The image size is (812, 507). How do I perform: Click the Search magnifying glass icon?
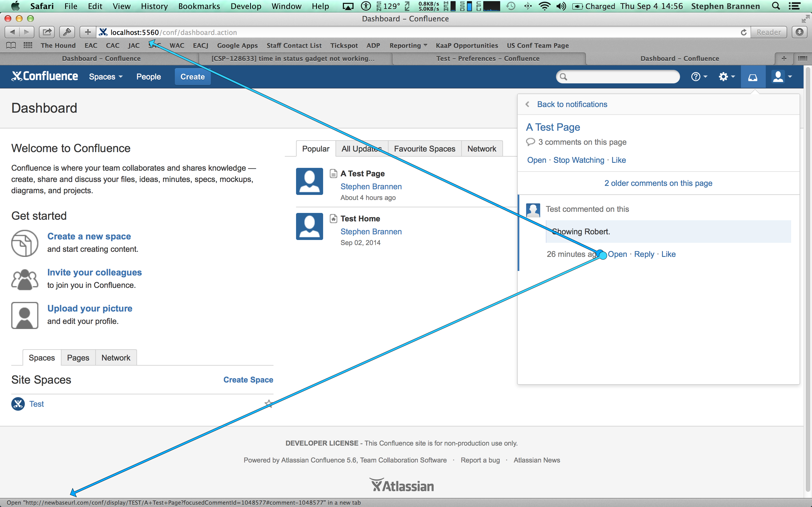[564, 77]
